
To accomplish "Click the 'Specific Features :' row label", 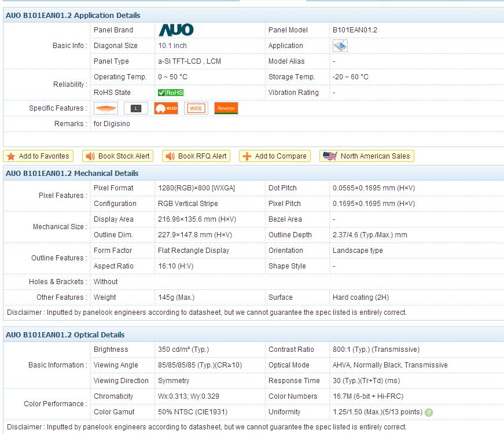I will [x=58, y=108].
